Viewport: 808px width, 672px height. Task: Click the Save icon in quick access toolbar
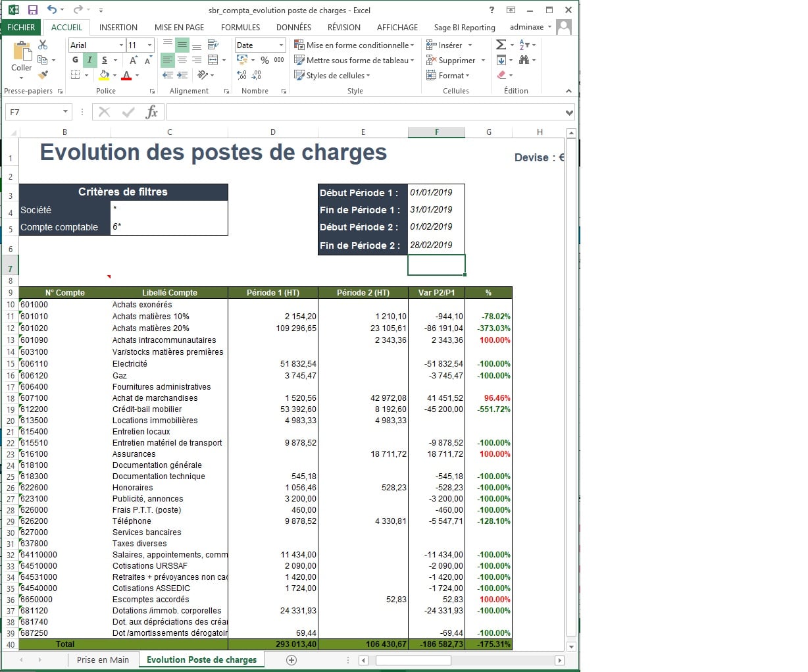32,10
